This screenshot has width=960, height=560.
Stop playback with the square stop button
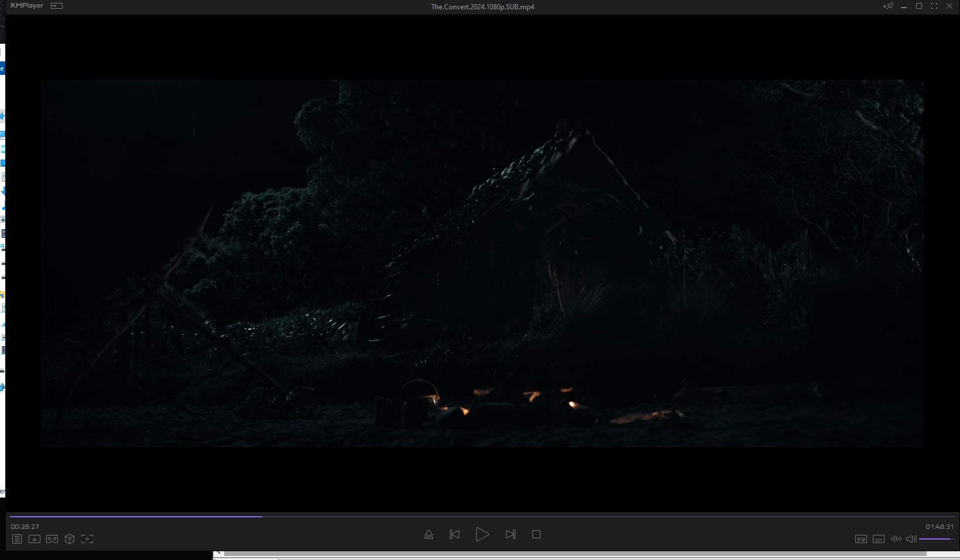click(x=536, y=534)
